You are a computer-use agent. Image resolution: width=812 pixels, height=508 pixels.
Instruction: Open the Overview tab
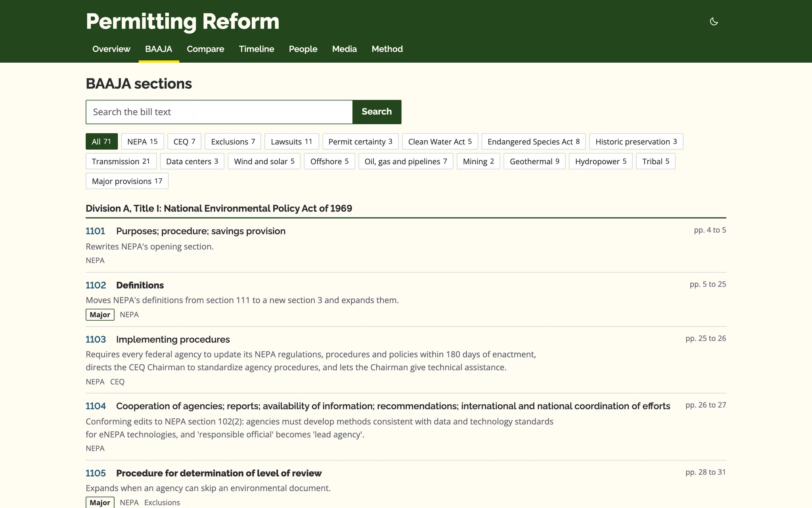(x=111, y=49)
